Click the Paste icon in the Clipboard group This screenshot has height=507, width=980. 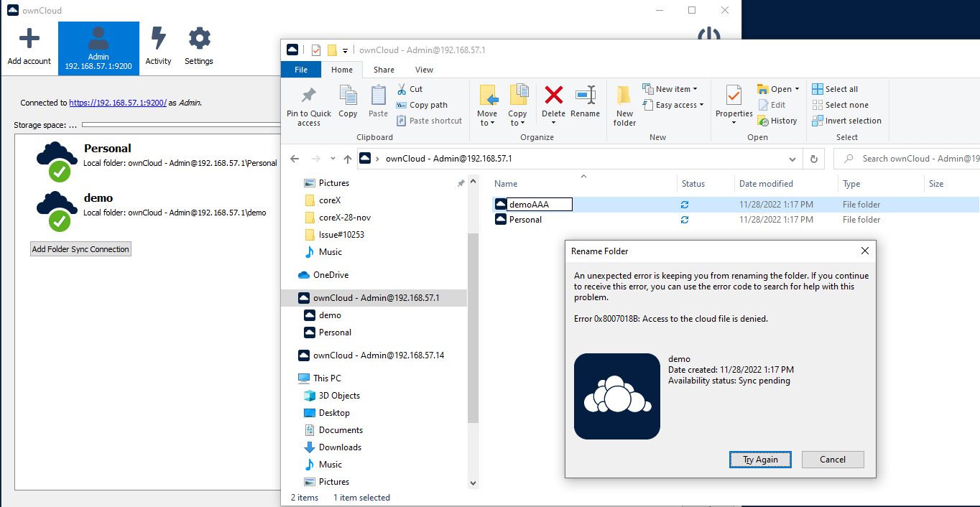point(376,101)
